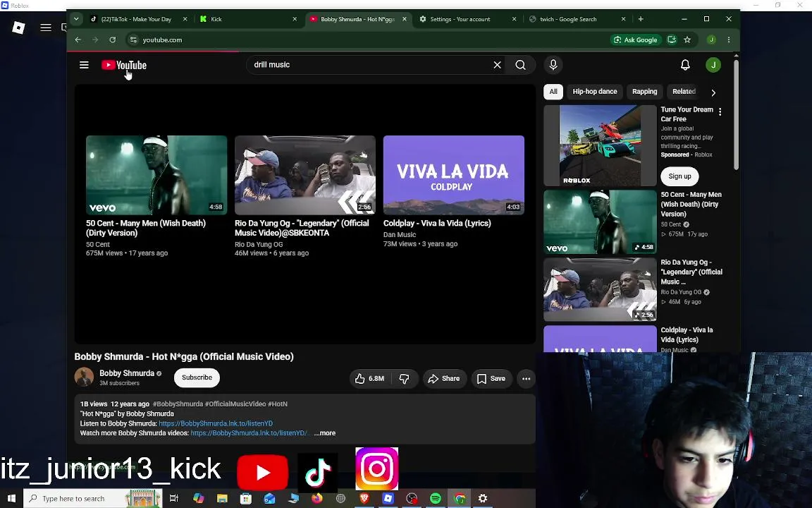Bookmark this page with the star
Screen dimensions: 812x508
pos(687,40)
